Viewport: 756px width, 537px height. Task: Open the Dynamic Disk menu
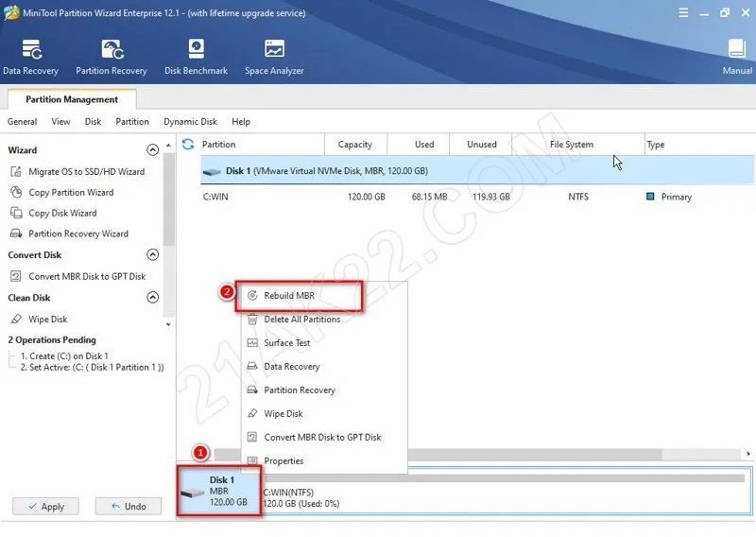pos(190,122)
